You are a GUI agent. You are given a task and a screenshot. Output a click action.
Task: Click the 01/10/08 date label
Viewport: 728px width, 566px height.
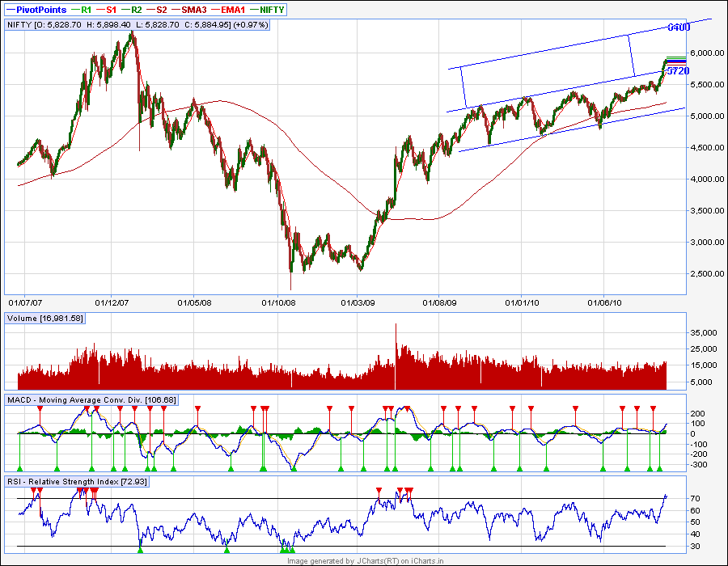pyautogui.click(x=278, y=303)
